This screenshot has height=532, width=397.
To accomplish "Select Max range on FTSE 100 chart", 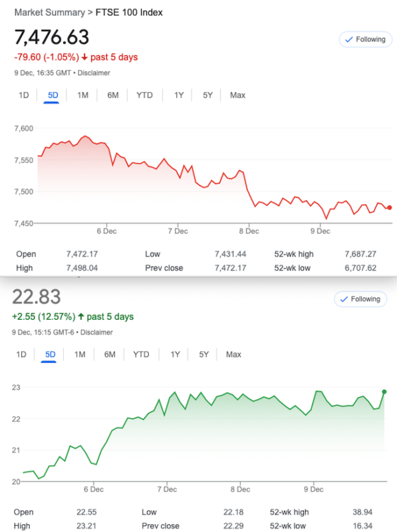I will [x=237, y=95].
